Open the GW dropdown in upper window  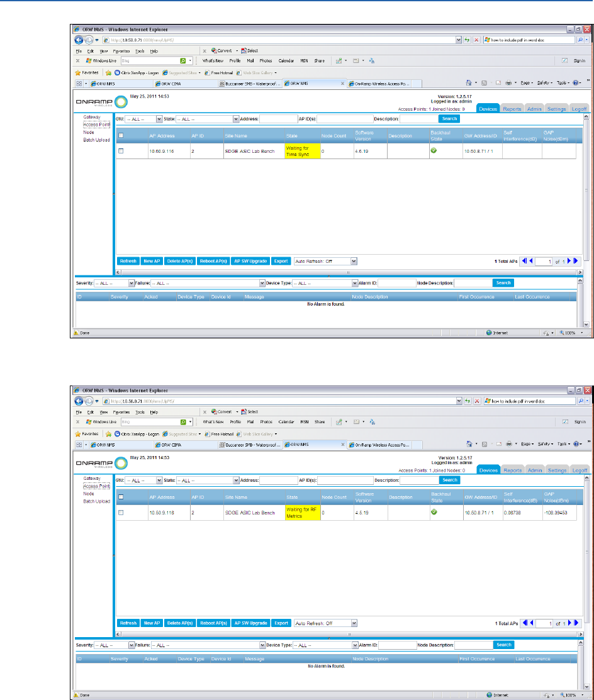[x=144, y=119]
